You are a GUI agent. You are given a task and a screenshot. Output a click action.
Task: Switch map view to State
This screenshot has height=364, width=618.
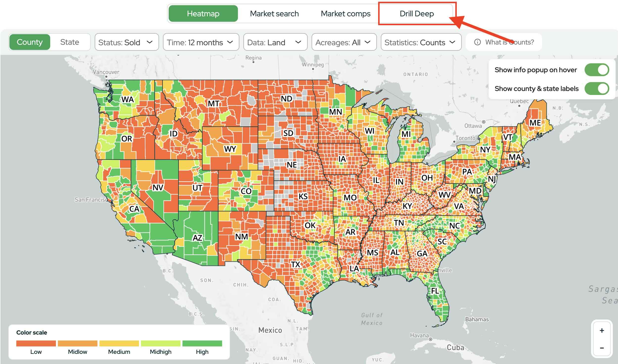69,42
